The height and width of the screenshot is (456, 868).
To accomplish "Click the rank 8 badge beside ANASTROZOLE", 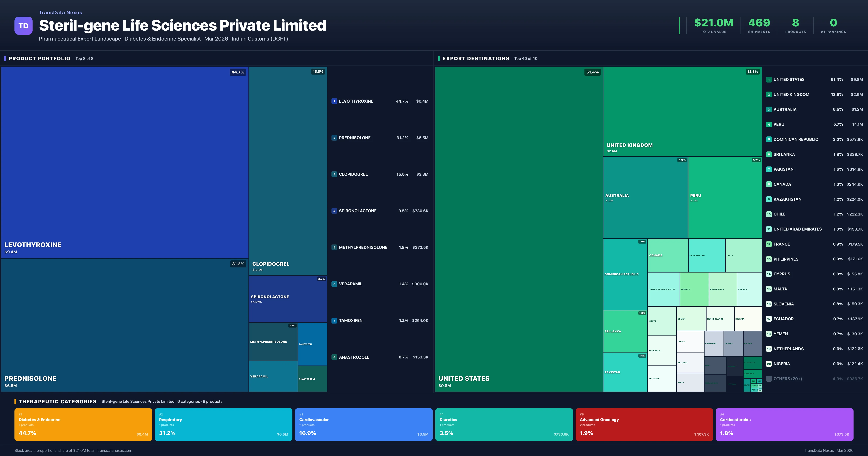I will click(x=334, y=357).
